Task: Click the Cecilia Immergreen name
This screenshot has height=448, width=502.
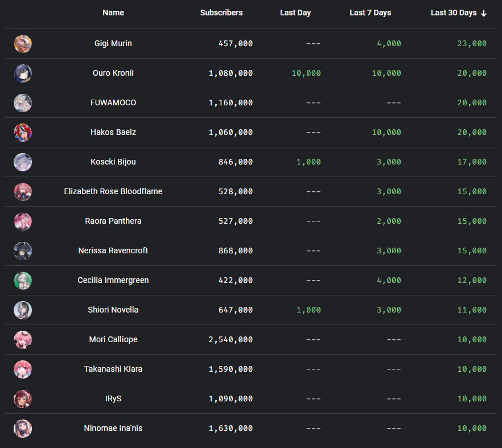Action: (113, 281)
